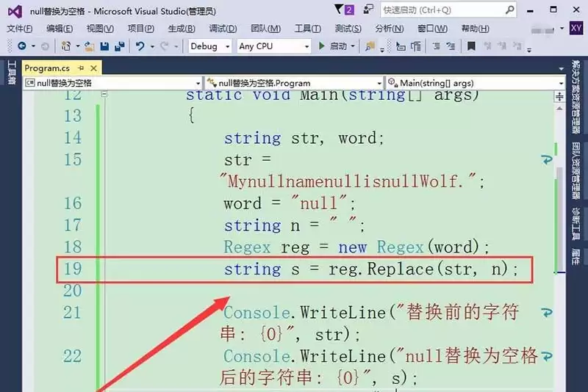Viewport: 588px width, 392px height.
Task: Pin the Program.cs tab
Action: pyautogui.click(x=81, y=68)
